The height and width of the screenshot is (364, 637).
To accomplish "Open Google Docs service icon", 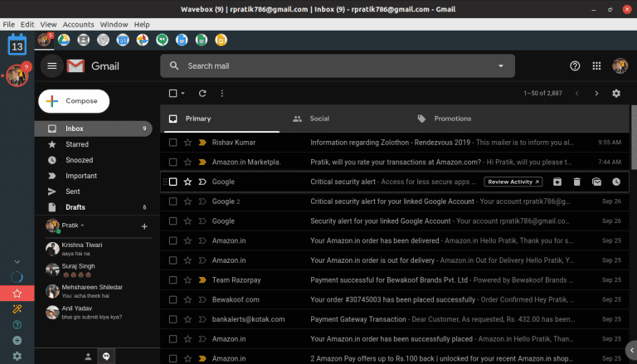I will pos(182,40).
